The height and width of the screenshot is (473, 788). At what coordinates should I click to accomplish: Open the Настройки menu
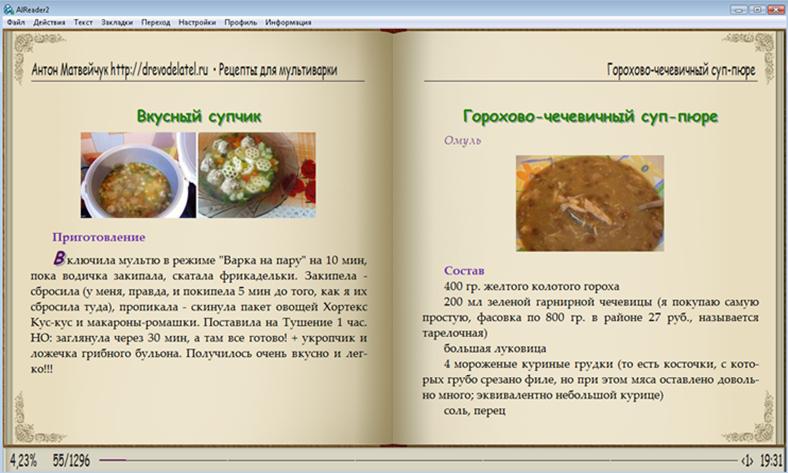pos(196,21)
